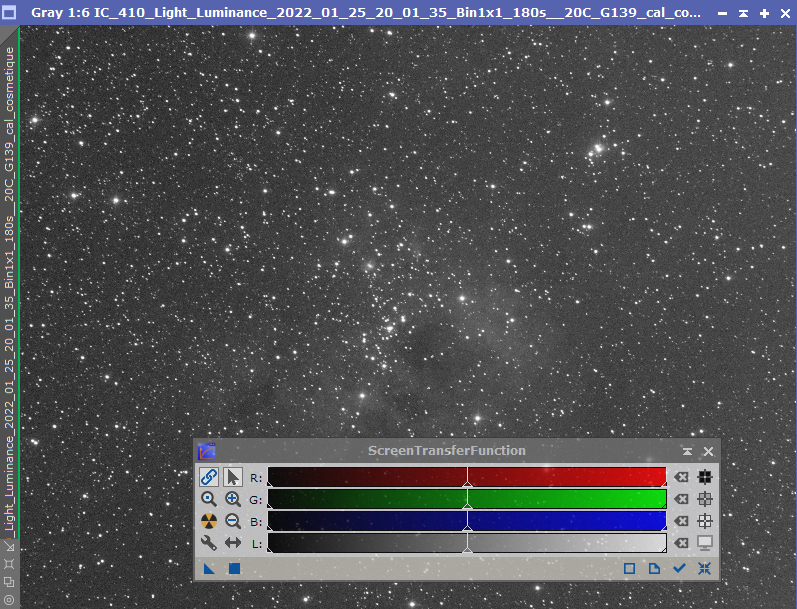Open STF parameters with the wrench icon
Image resolution: width=797 pixels, height=609 pixels.
(x=208, y=543)
